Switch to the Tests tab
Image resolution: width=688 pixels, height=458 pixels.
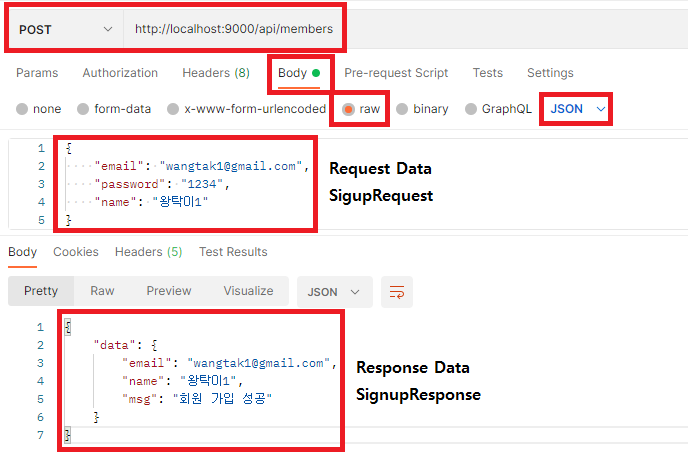(487, 73)
